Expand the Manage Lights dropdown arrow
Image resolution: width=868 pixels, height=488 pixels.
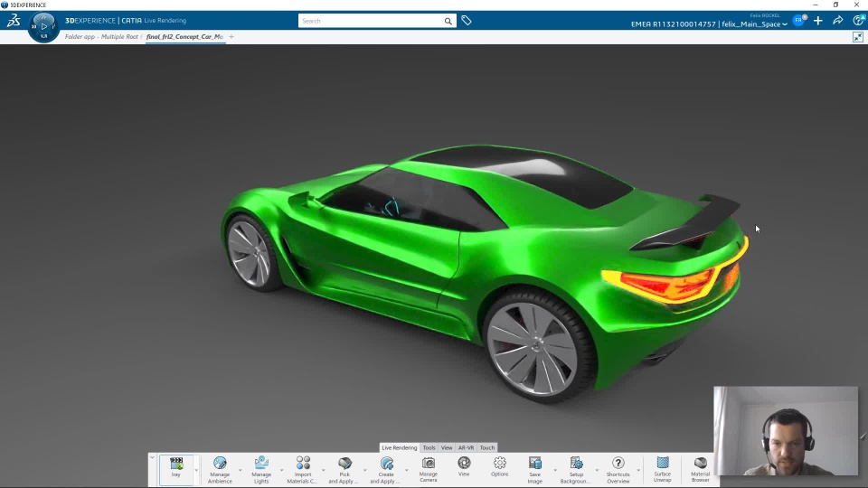pyautogui.click(x=282, y=470)
